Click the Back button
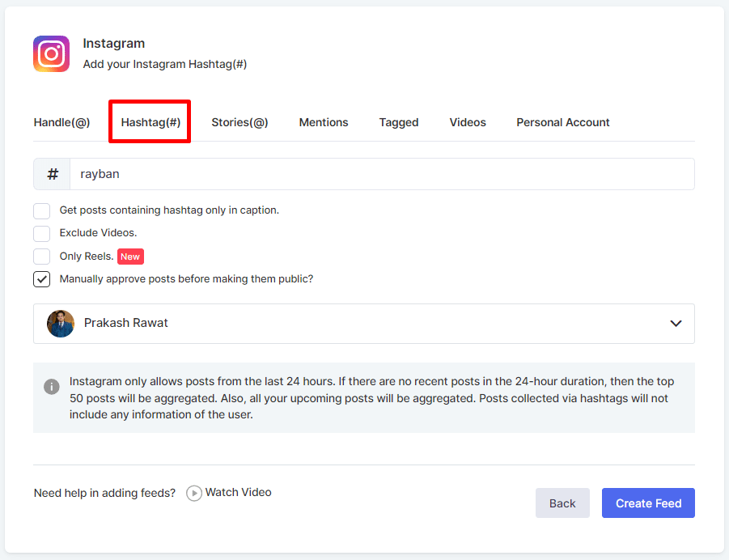This screenshot has width=729, height=560. [562, 503]
